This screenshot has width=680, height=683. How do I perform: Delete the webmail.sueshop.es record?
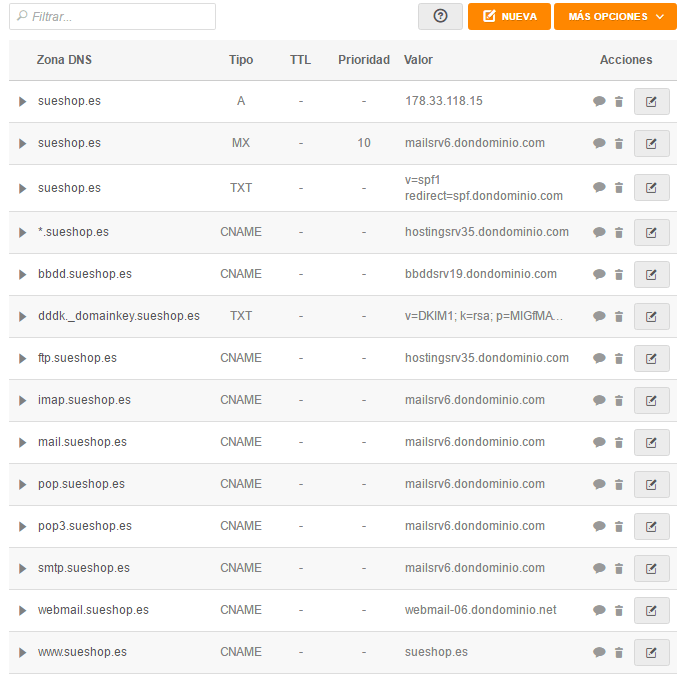click(x=619, y=611)
